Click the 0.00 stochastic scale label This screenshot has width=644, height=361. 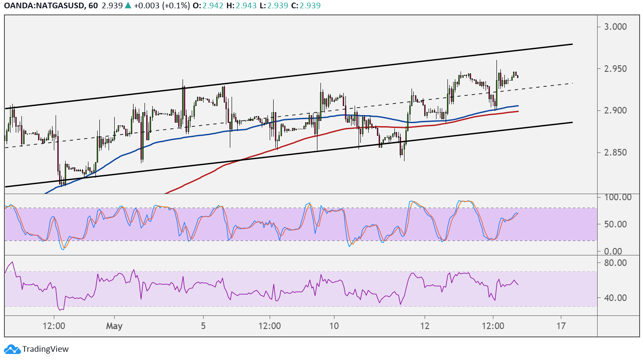[x=613, y=251]
